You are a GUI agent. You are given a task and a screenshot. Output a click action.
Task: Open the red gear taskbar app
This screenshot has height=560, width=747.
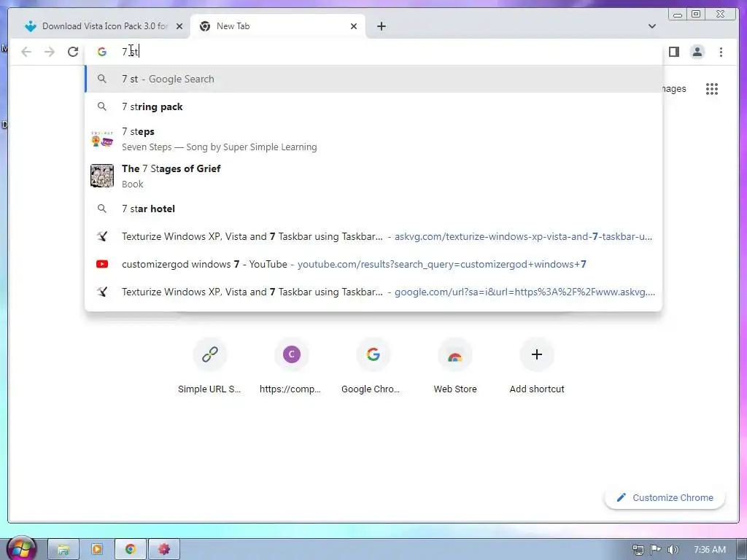coord(164,550)
